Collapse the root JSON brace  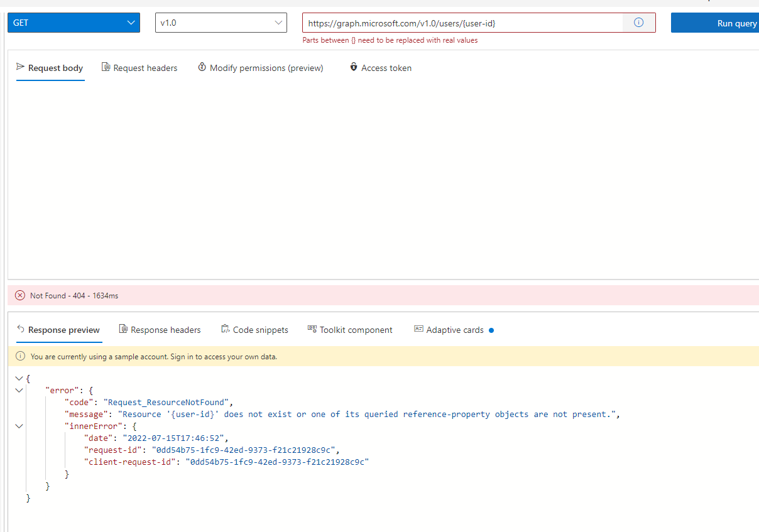19,378
